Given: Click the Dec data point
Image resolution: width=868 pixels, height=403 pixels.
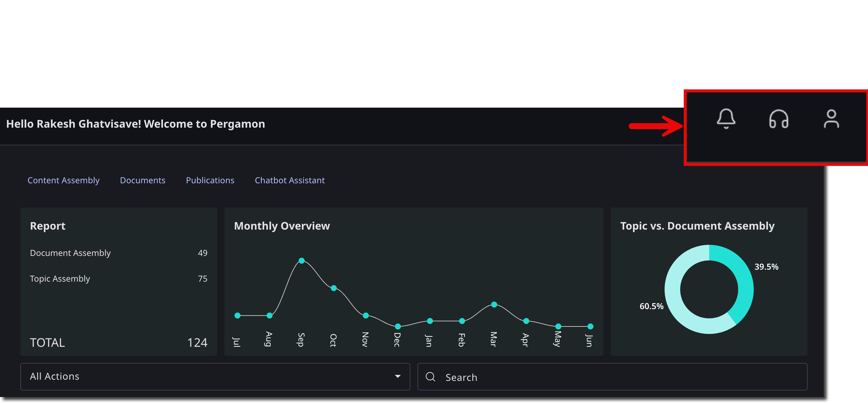Looking at the screenshot, I should tap(398, 326).
